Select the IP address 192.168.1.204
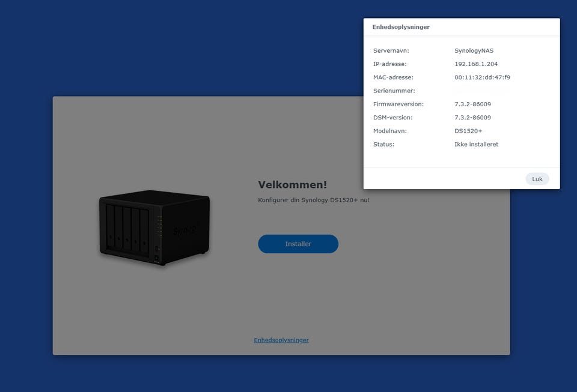Image resolution: width=577 pixels, height=392 pixels. click(476, 64)
